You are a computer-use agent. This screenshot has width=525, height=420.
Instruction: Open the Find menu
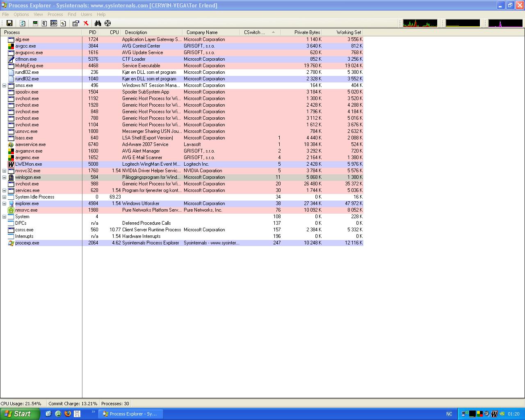[72, 14]
